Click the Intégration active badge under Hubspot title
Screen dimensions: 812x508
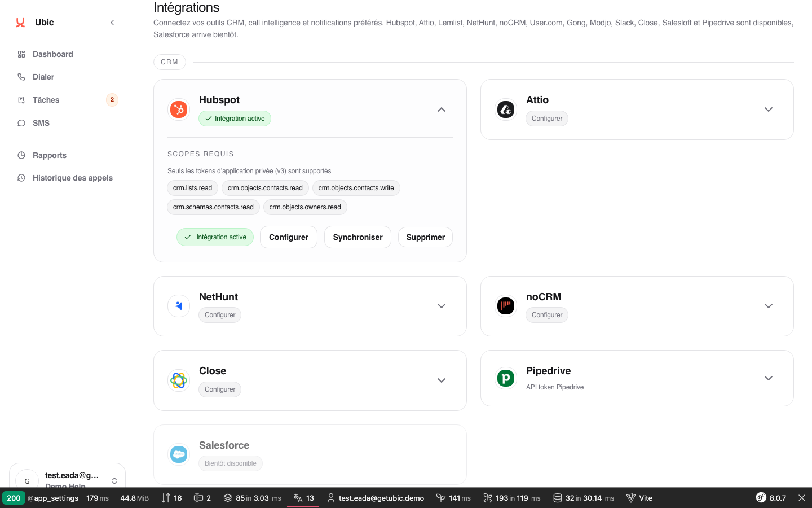235,119
